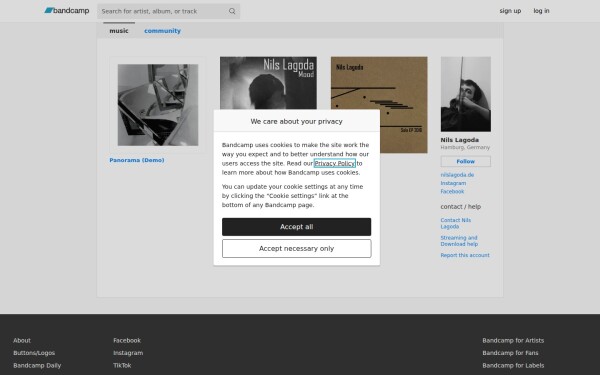Screen dimensions: 600x375
Task: Visit the nilslagoda.de website link
Action: click(457, 175)
